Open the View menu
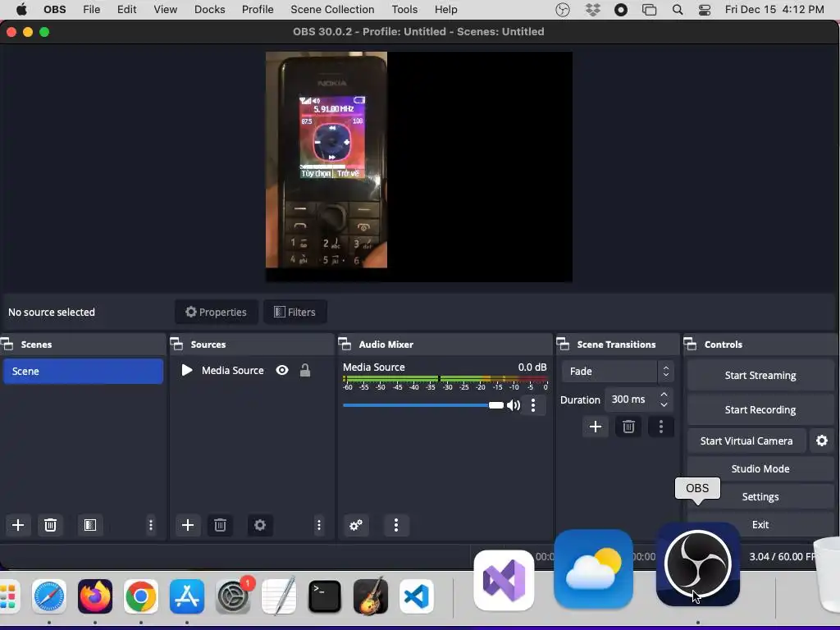Screen dimensions: 840x630 (x=165, y=10)
